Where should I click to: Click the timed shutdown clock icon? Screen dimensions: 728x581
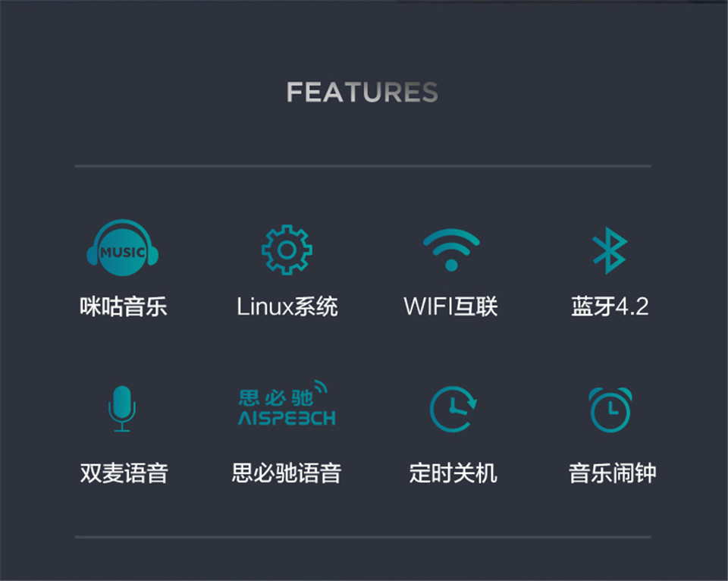453,409
